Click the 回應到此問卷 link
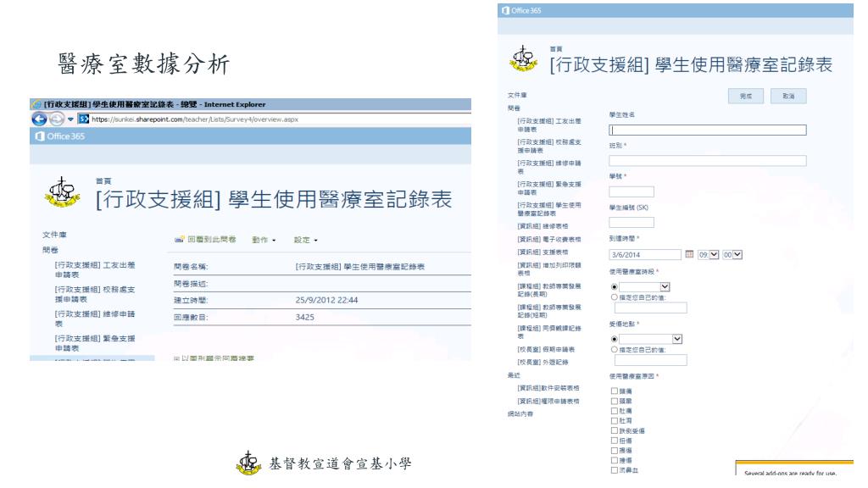Image resolution: width=868 pixels, height=488 pixels. (211, 240)
